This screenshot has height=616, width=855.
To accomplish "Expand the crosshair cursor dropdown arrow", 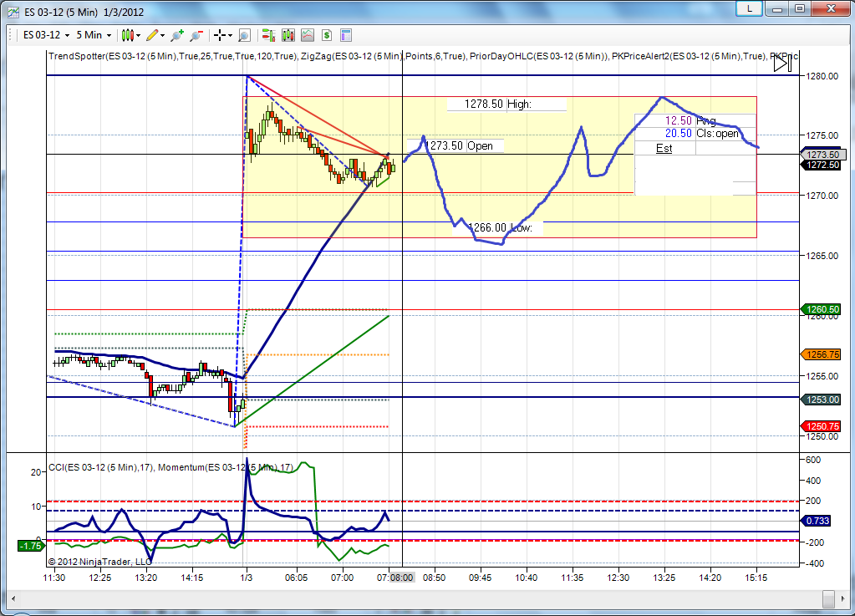I will click(x=230, y=35).
